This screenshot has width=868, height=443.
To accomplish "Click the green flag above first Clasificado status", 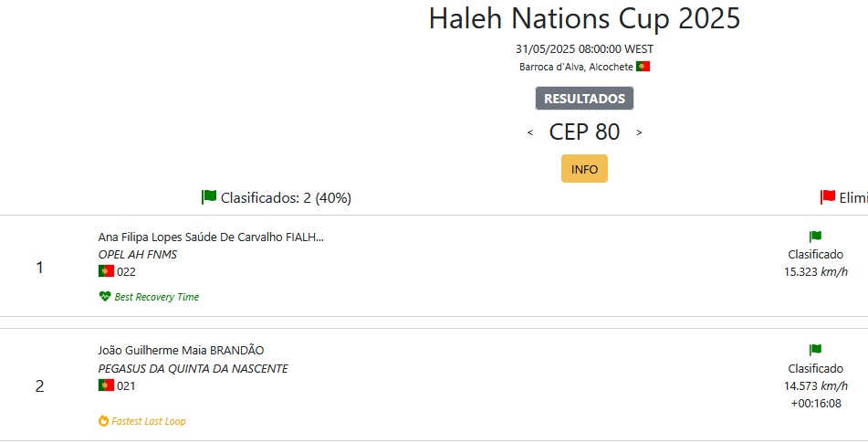I will [x=815, y=237].
